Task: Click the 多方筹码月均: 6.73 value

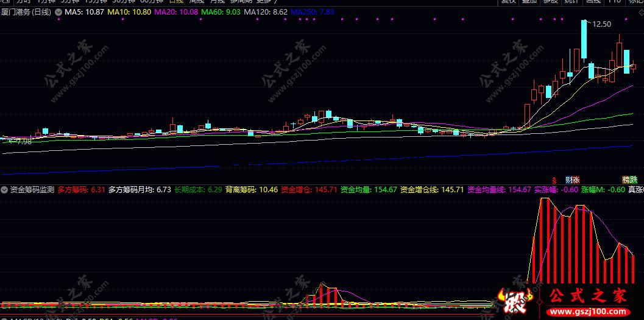Action: (140, 190)
